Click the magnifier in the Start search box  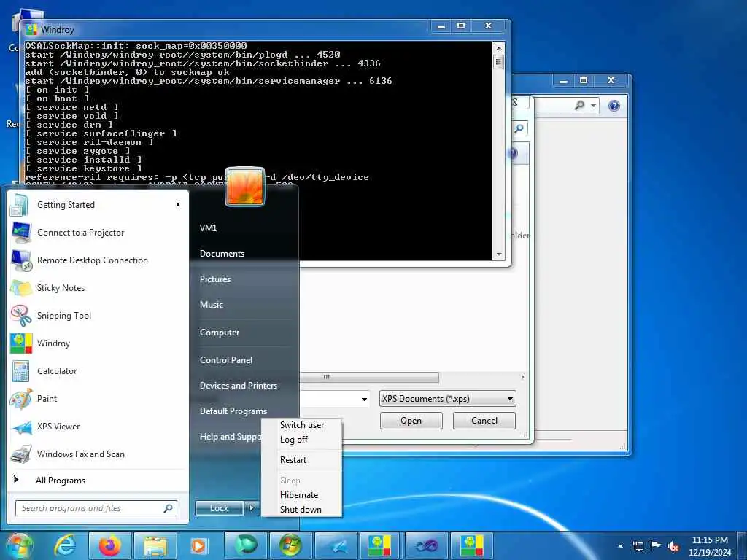click(x=168, y=508)
